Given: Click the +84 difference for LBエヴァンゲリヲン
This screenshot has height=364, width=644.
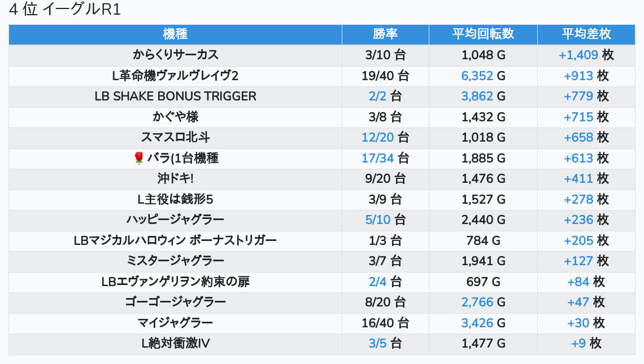Looking at the screenshot, I should point(578,282).
